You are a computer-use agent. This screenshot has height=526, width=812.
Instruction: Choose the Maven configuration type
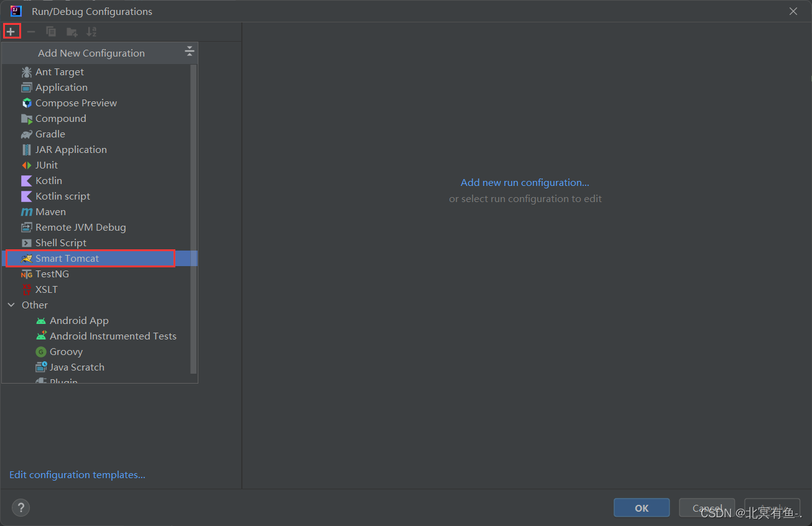click(99, 212)
